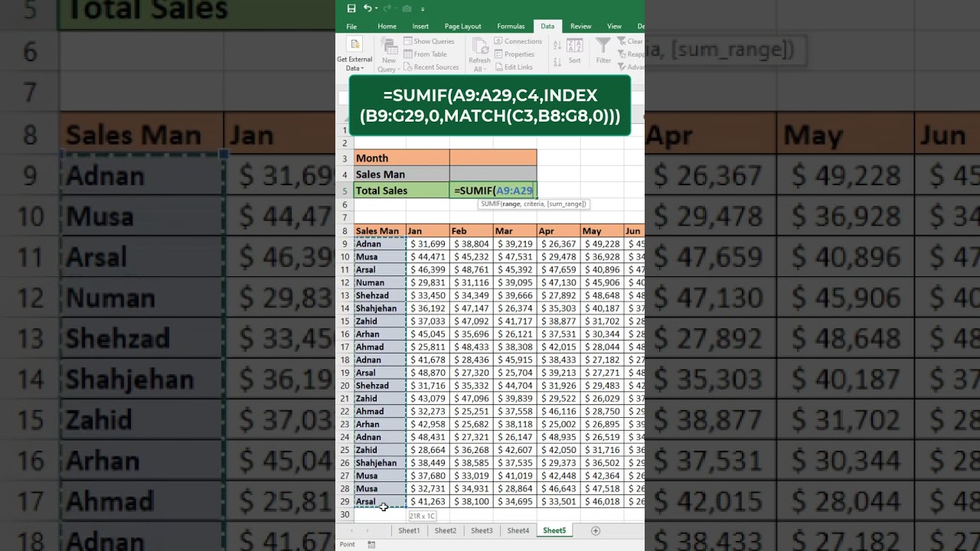The width and height of the screenshot is (980, 551).
Task: Switch to the Formulas ribbon tab
Action: pyautogui.click(x=511, y=26)
